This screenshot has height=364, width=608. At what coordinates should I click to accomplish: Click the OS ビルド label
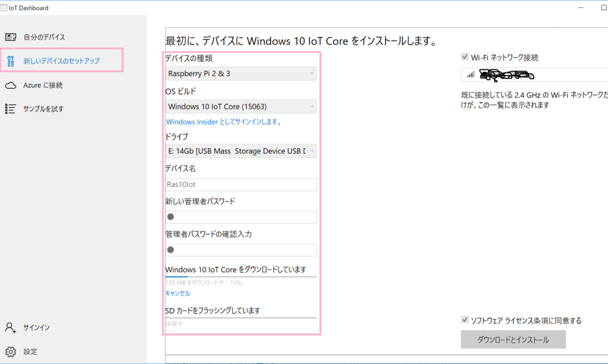click(180, 91)
